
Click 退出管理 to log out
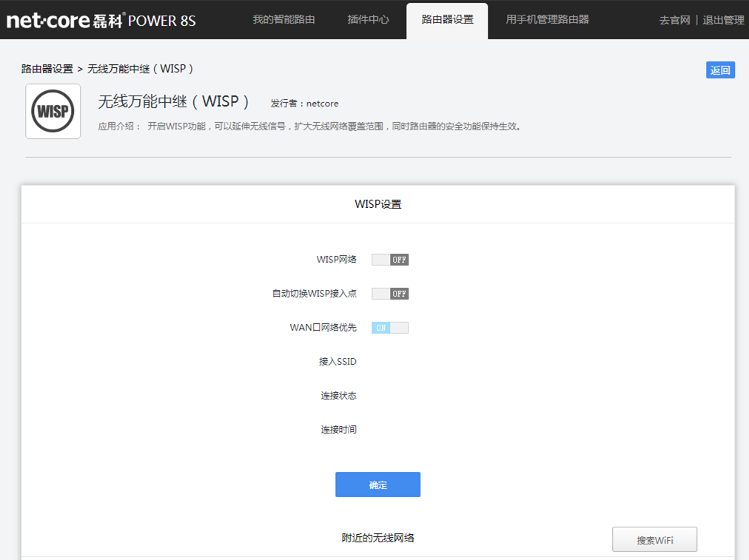pyautogui.click(x=722, y=20)
